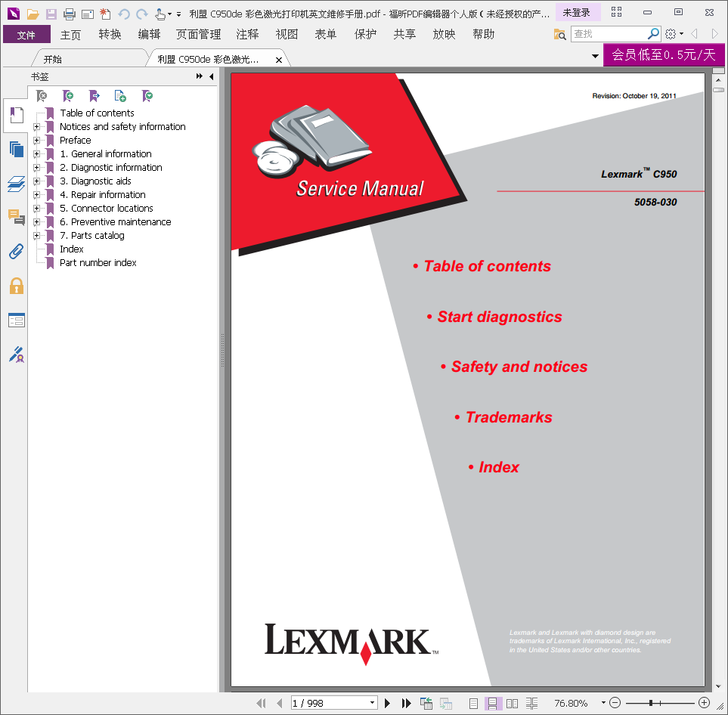Click the 未登录 login button
This screenshot has height=715, width=728.
click(577, 13)
